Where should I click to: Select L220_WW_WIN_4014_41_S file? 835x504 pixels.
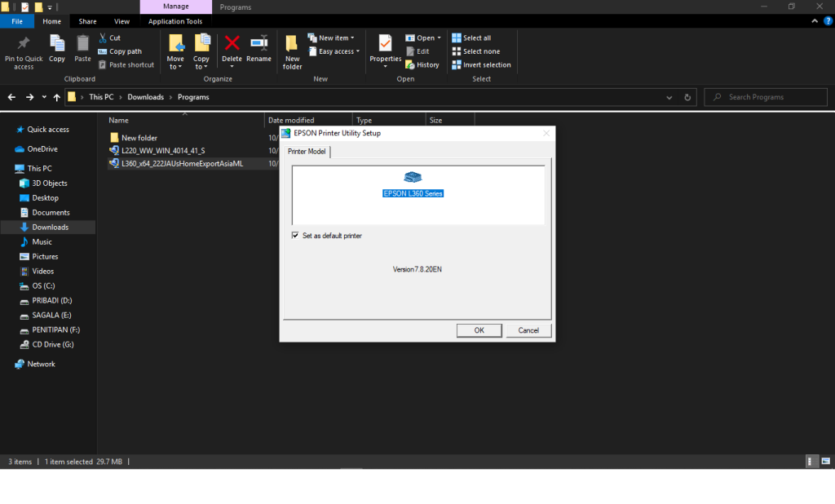pyautogui.click(x=157, y=151)
